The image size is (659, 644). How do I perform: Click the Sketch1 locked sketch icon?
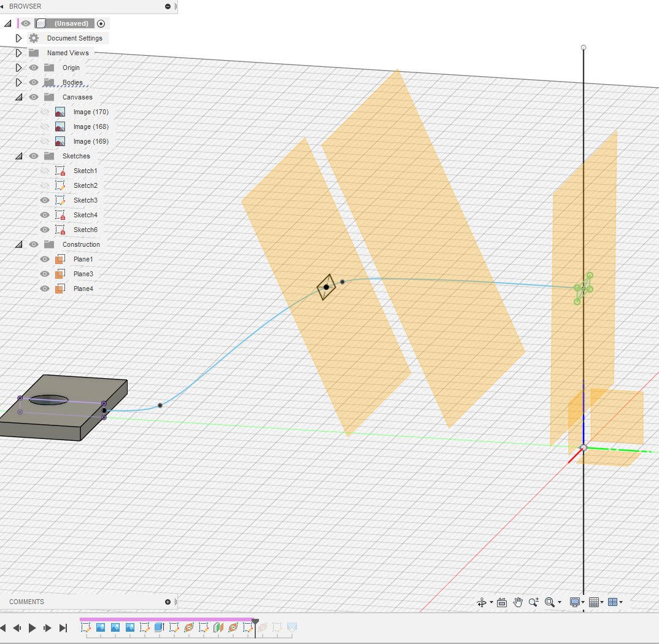pyautogui.click(x=60, y=171)
